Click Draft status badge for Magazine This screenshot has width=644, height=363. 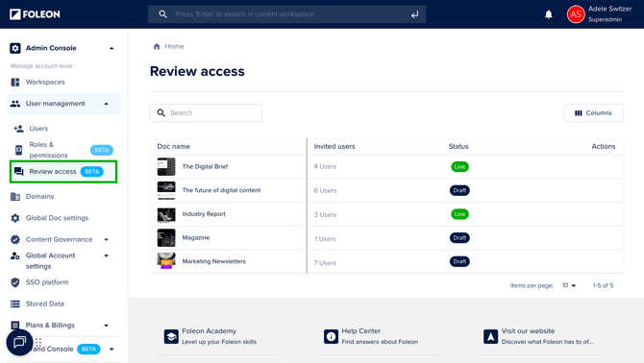coord(459,238)
